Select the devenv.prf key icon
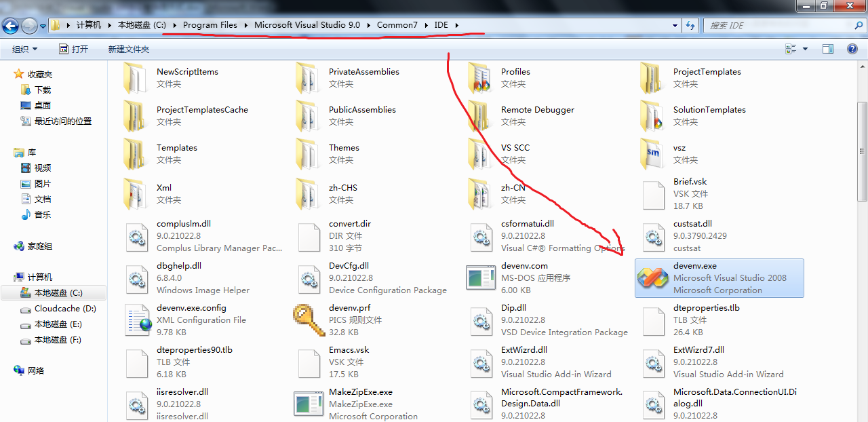The image size is (868, 422). (309, 320)
